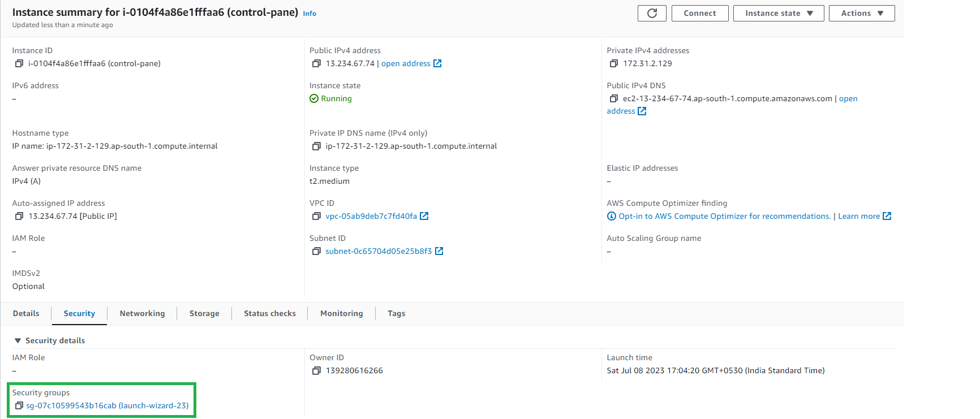Copy the Public IPv4 address

[316, 64]
